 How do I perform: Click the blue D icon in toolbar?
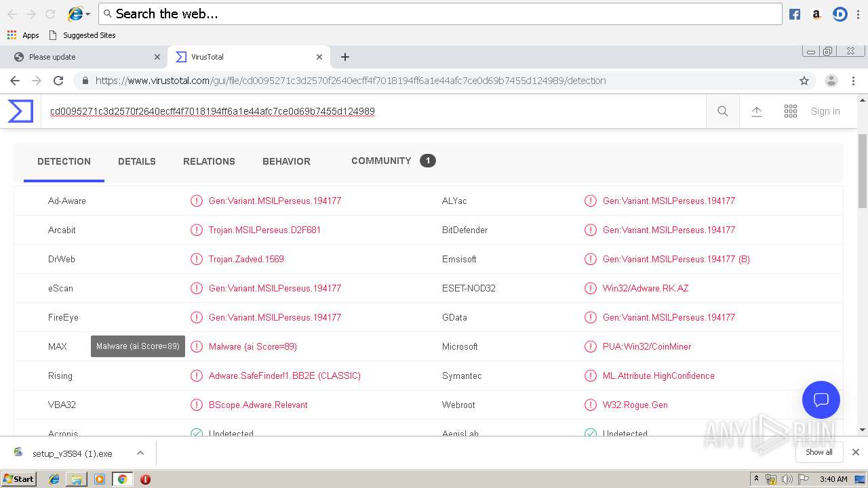[840, 14]
